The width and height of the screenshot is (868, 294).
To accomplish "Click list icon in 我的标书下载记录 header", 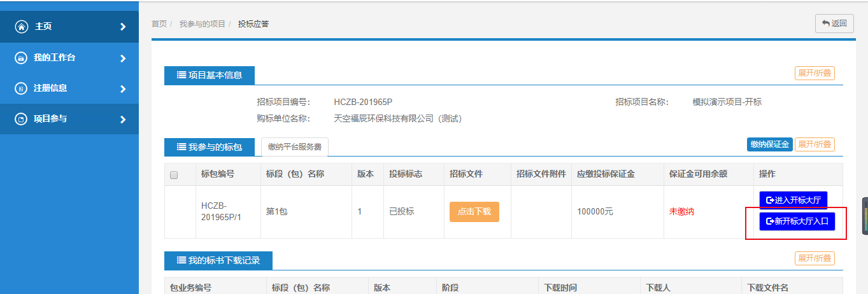I will coord(181,260).
